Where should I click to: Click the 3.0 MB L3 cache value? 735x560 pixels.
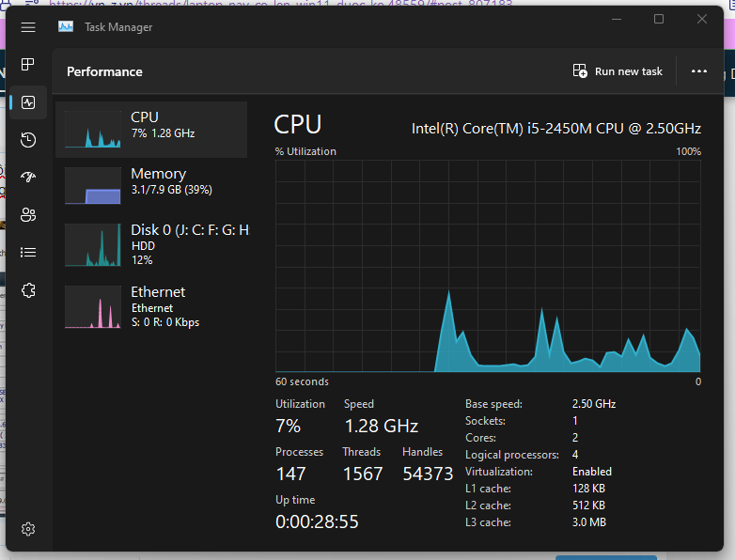click(589, 522)
